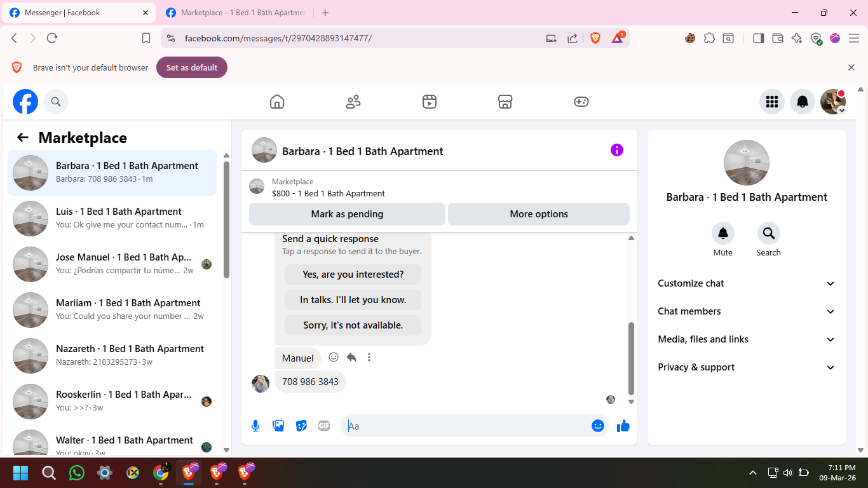Click Brave Shields lion icon
The image size is (868, 488).
click(x=595, y=38)
